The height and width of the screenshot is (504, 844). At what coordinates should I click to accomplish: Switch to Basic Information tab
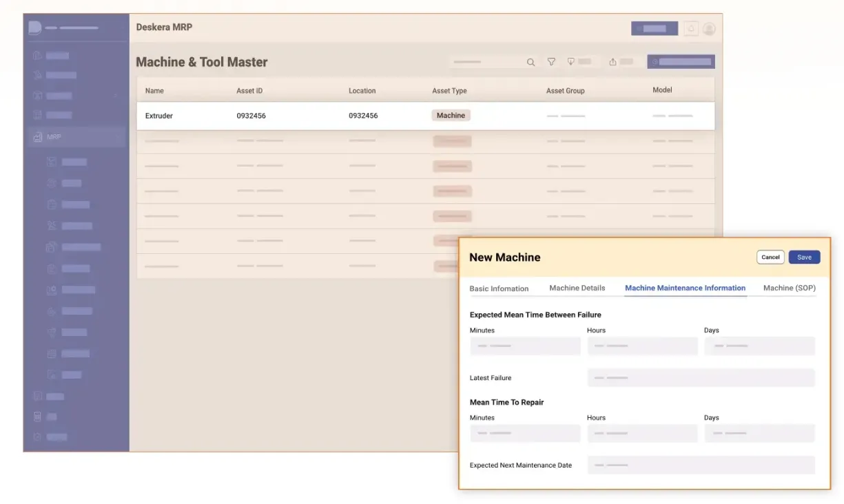coord(499,288)
